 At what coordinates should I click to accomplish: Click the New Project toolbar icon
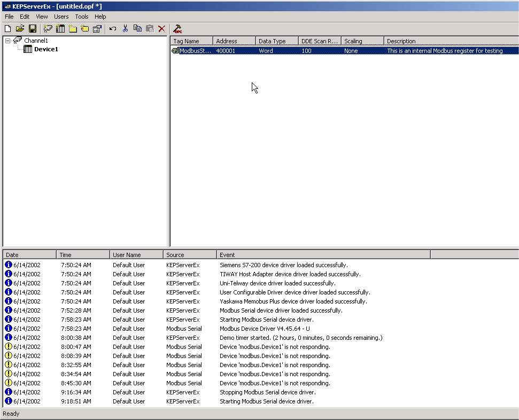(x=7, y=29)
